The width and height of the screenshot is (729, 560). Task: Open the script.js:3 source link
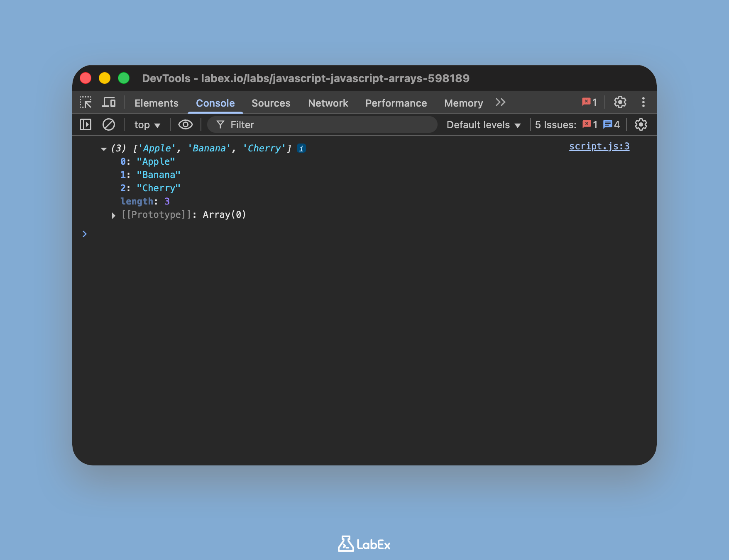click(599, 146)
